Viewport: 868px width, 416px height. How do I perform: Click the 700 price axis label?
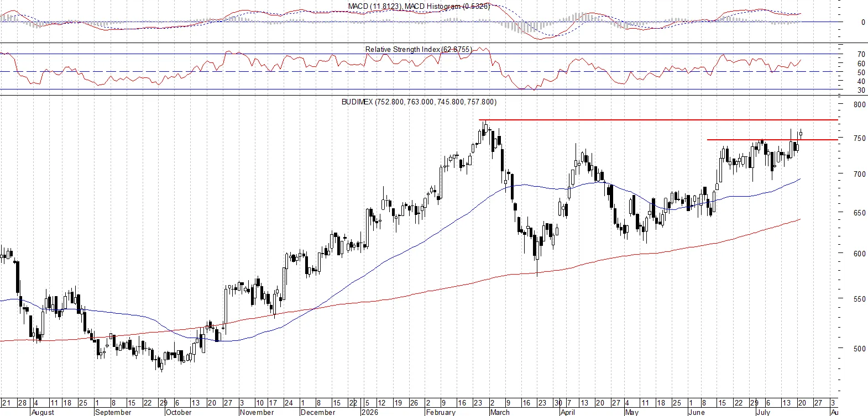[859, 174]
